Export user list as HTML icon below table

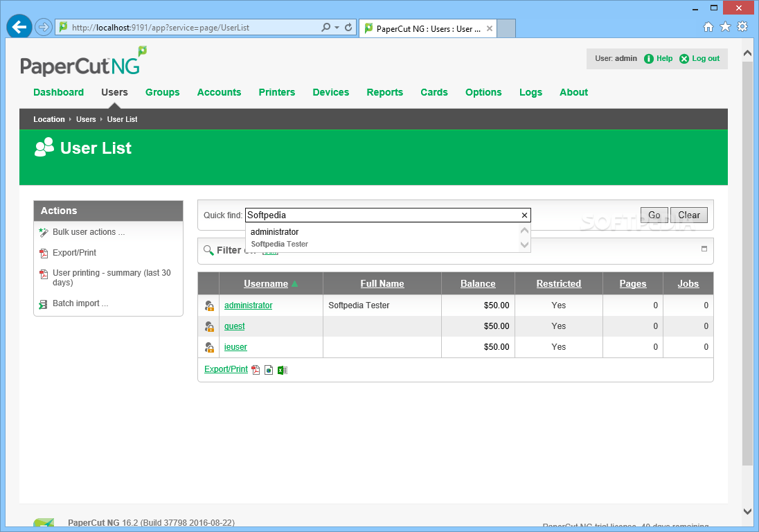(269, 370)
